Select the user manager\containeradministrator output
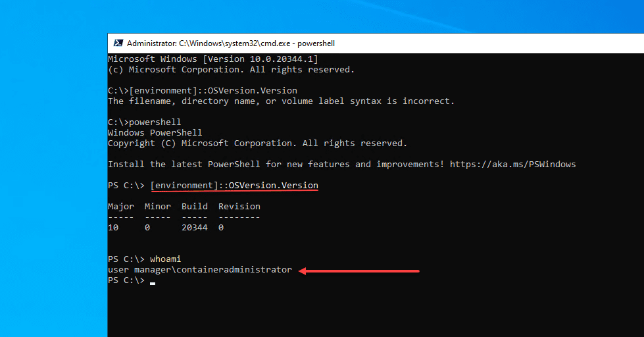Screen dimensions: 644x337 point(199,270)
